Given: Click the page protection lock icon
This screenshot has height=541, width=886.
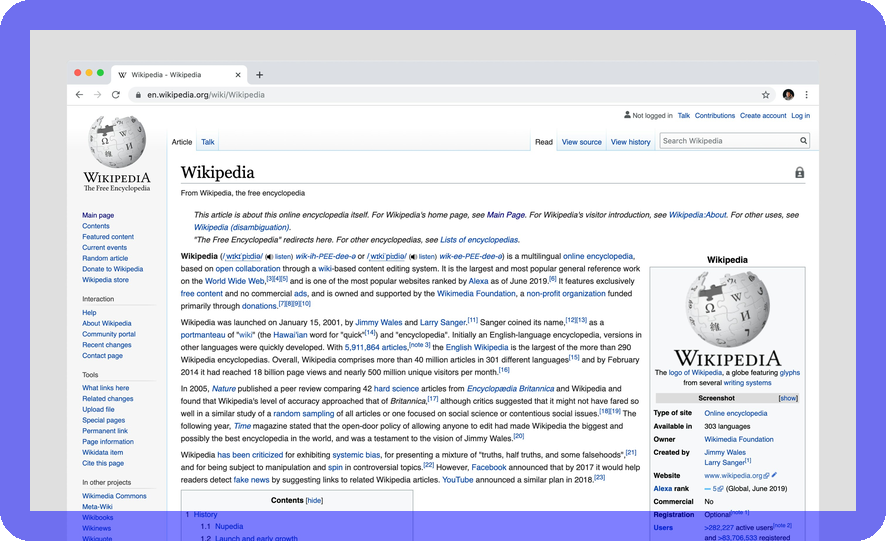Looking at the screenshot, I should coord(799,172).
